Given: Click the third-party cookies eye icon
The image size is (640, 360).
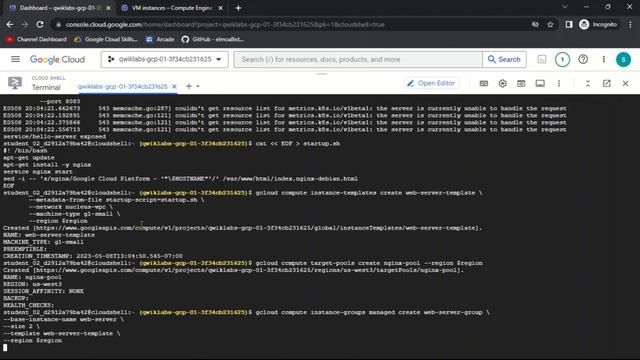Looking at the screenshot, I should tap(535, 24).
